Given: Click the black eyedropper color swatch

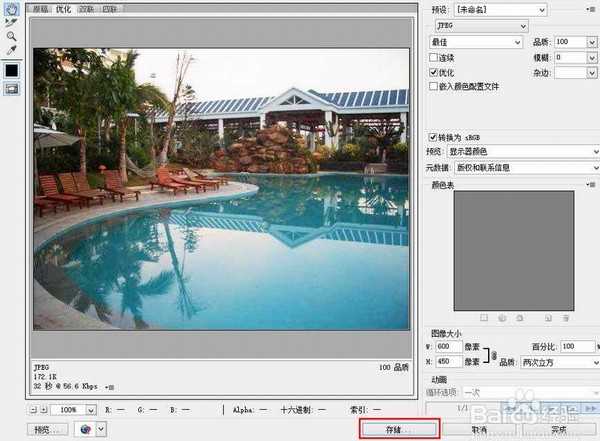Looking at the screenshot, I should coord(12,70).
